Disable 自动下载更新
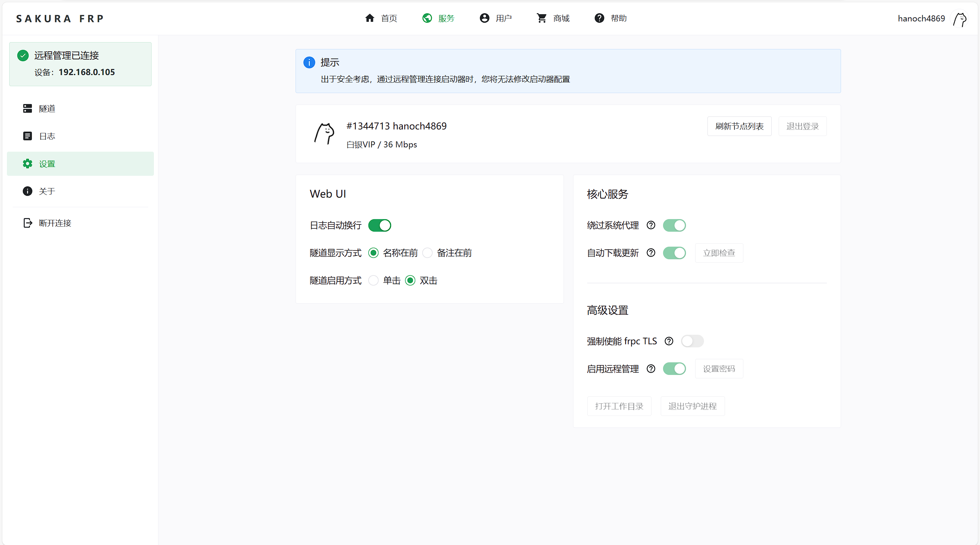This screenshot has width=980, height=545. pos(675,253)
